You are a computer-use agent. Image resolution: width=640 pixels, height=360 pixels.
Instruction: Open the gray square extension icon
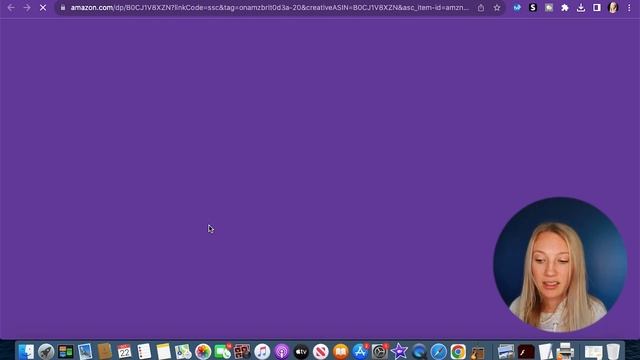click(x=549, y=7)
